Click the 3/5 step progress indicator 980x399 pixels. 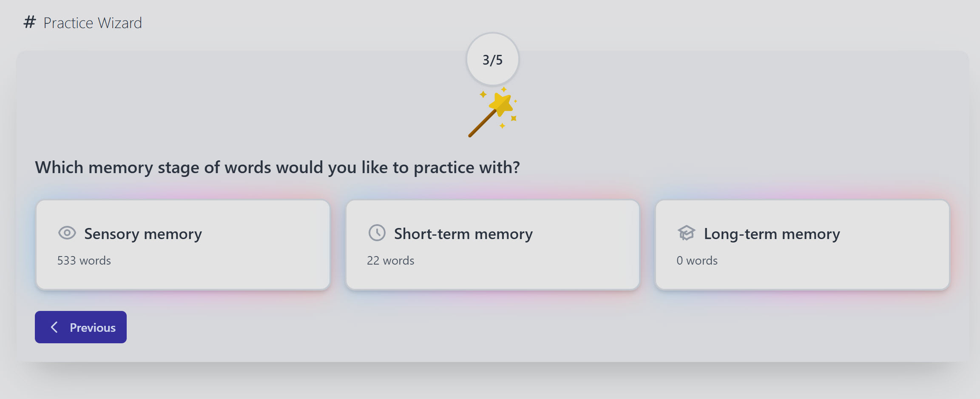[492, 60]
